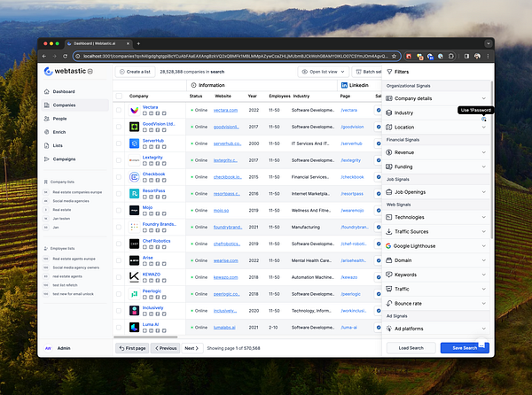
Task: Open the People sidebar section
Action: pyautogui.click(x=75, y=119)
